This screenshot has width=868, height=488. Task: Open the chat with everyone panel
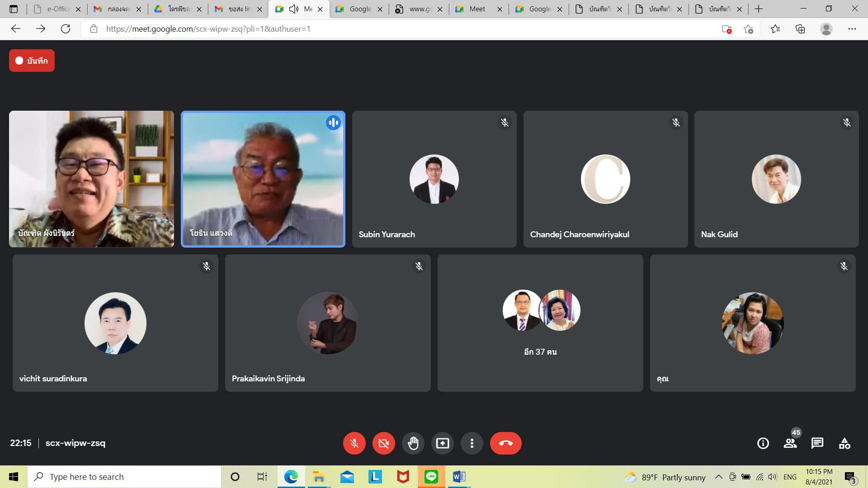817,443
